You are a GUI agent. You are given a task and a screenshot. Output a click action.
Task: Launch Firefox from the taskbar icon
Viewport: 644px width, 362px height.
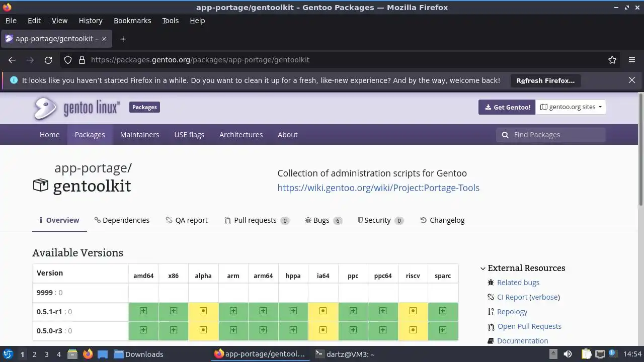88,354
